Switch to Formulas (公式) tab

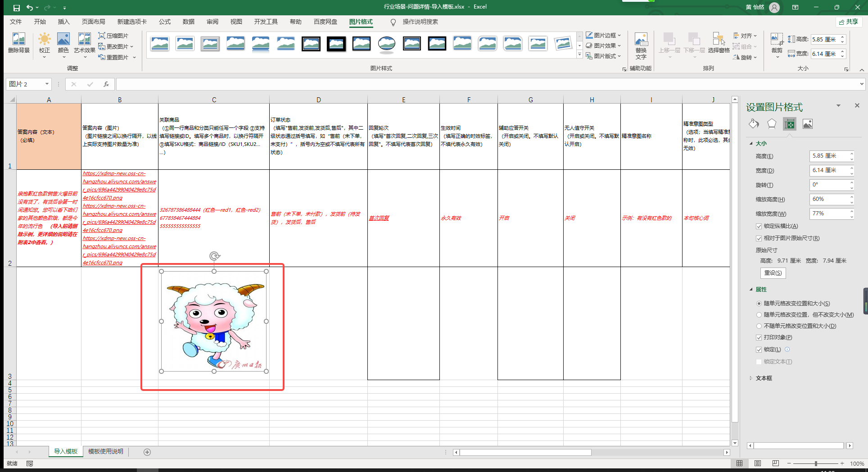point(164,22)
